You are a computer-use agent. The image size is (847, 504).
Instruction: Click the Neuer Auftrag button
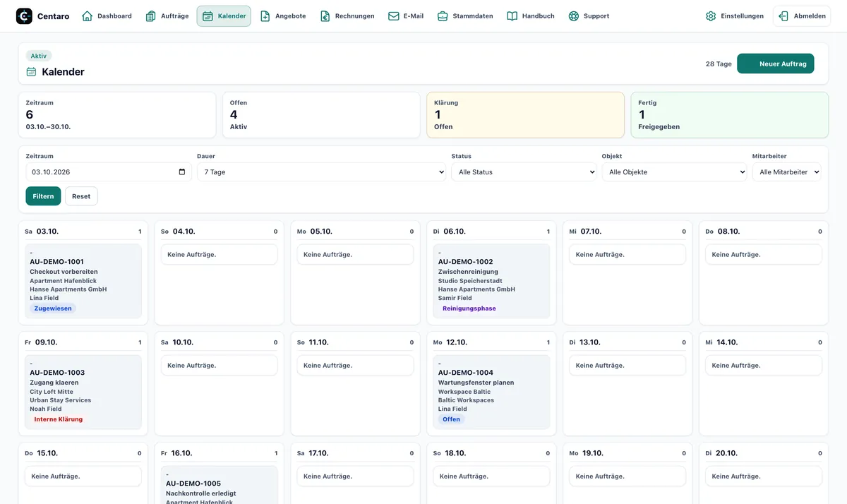tap(776, 64)
